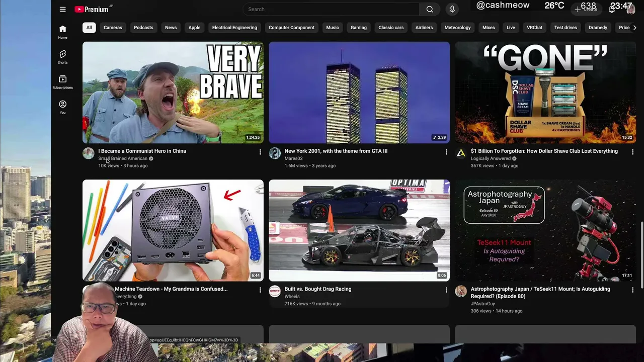Visit the Mares02 channel name
The image size is (644, 362).
pyautogui.click(x=293, y=159)
